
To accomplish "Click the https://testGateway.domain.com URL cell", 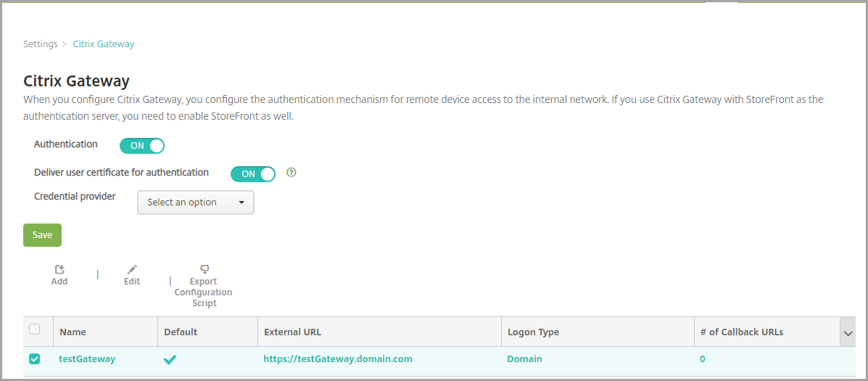I will pos(338,359).
